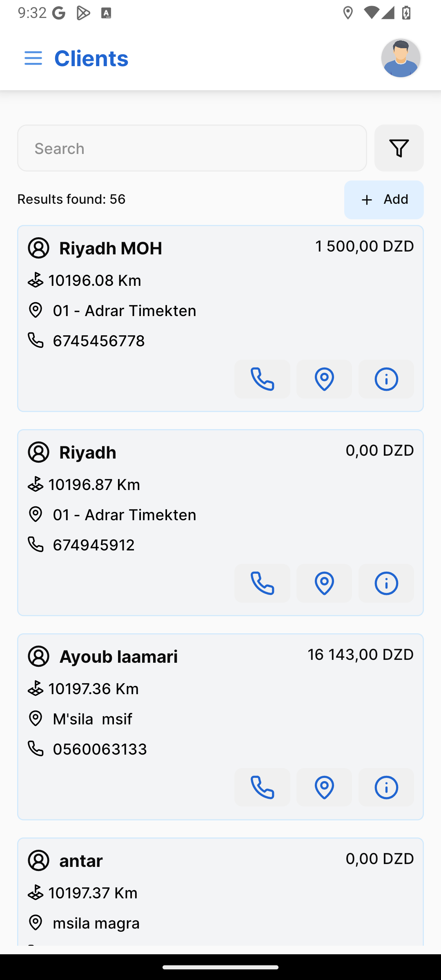Open info details for client Riyadh
Viewport: 441px width, 980px height.
(386, 583)
